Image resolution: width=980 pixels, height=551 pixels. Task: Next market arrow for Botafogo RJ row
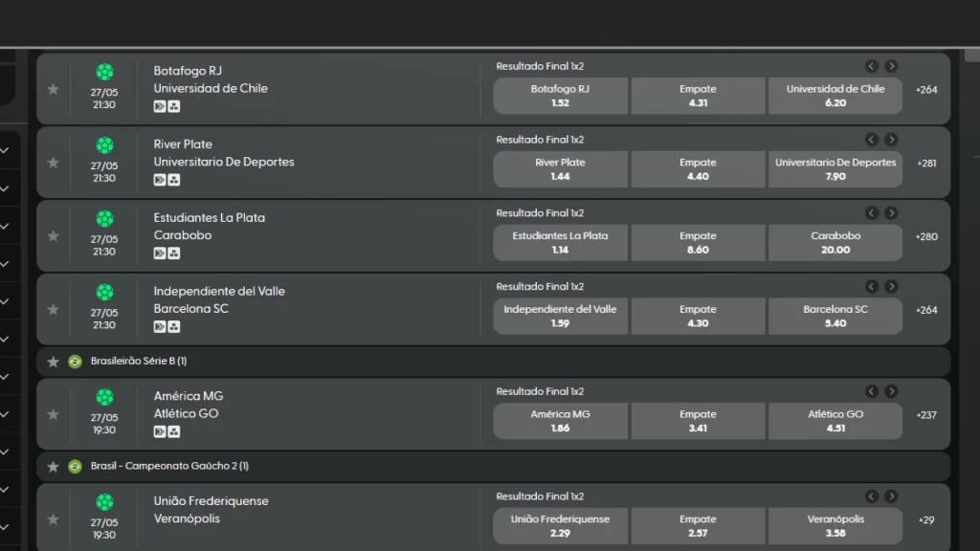891,66
